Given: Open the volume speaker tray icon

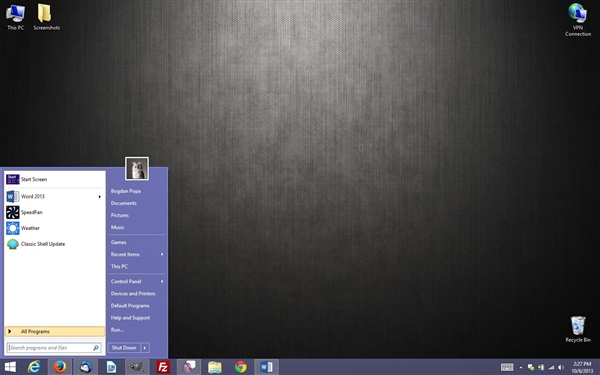Looking at the screenshot, I should (x=561, y=367).
